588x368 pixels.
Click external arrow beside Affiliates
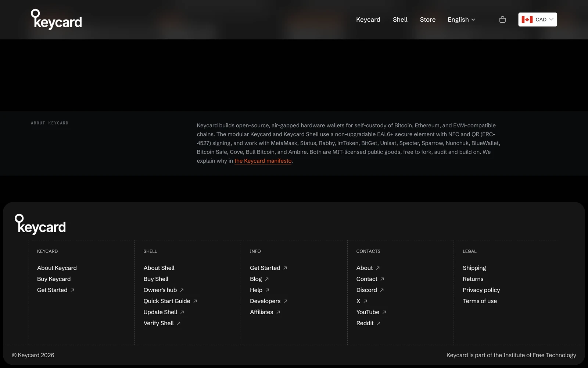click(278, 312)
